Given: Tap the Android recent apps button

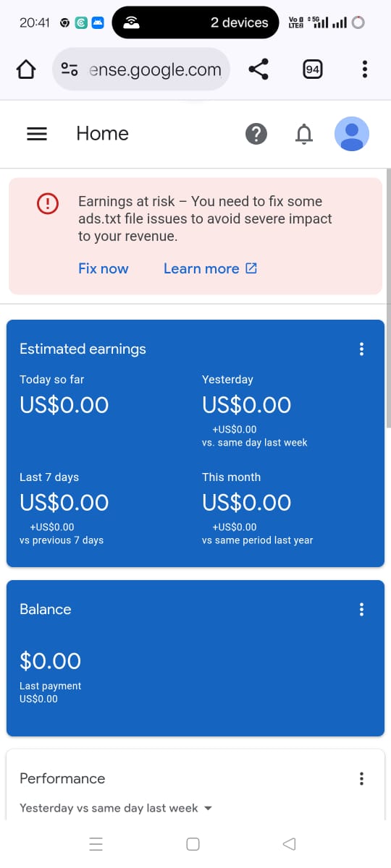Looking at the screenshot, I should click(x=96, y=844).
